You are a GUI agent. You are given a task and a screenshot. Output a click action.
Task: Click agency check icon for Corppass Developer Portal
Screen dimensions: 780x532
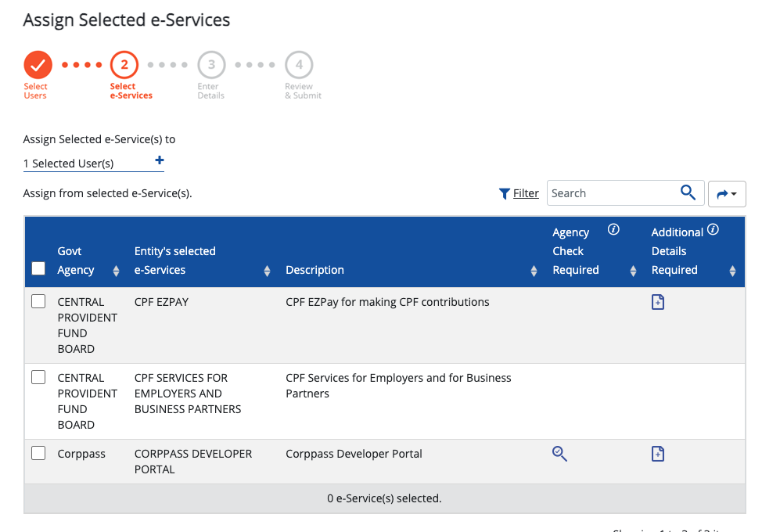coord(559,453)
